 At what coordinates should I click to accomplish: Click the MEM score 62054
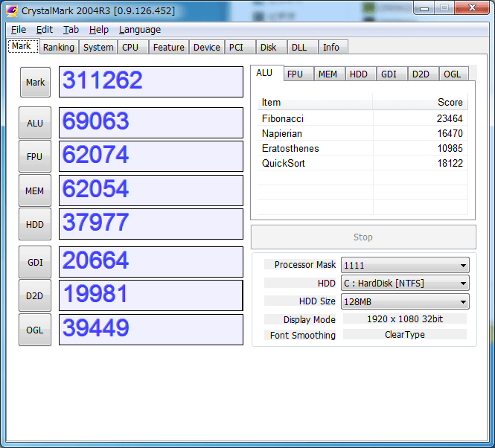pyautogui.click(x=151, y=191)
